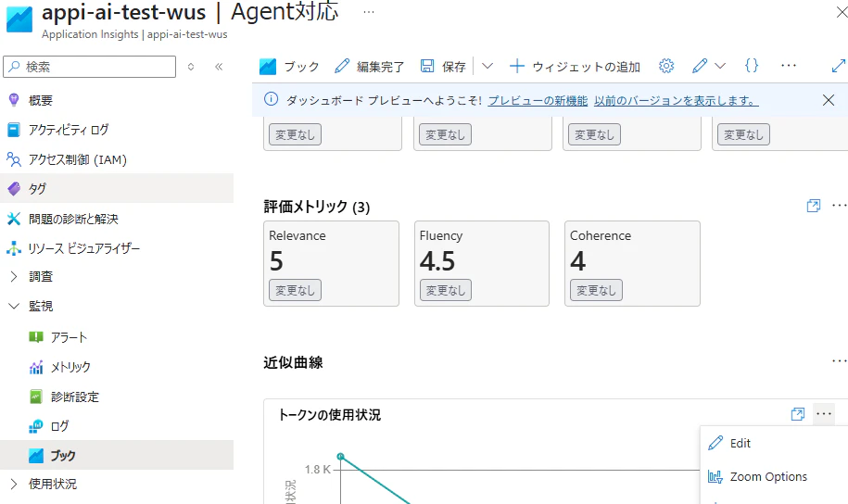Click the Relevance score value 5

pyautogui.click(x=276, y=261)
